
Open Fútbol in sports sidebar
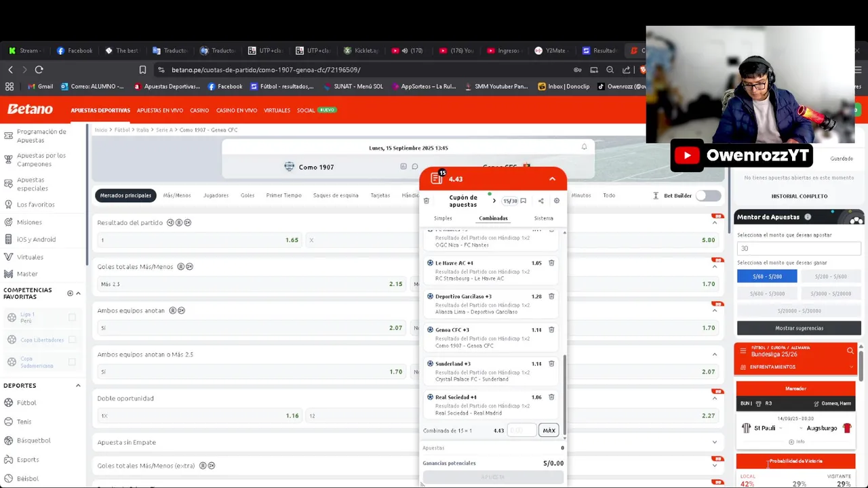click(26, 403)
